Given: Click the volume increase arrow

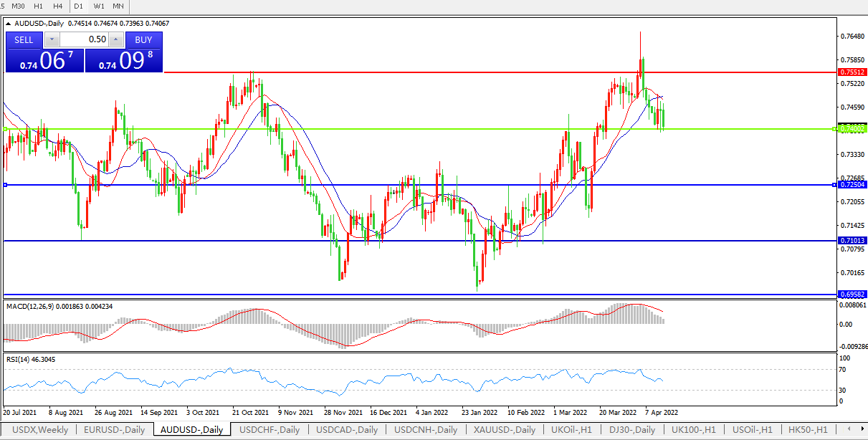Looking at the screenshot, I should (116, 40).
